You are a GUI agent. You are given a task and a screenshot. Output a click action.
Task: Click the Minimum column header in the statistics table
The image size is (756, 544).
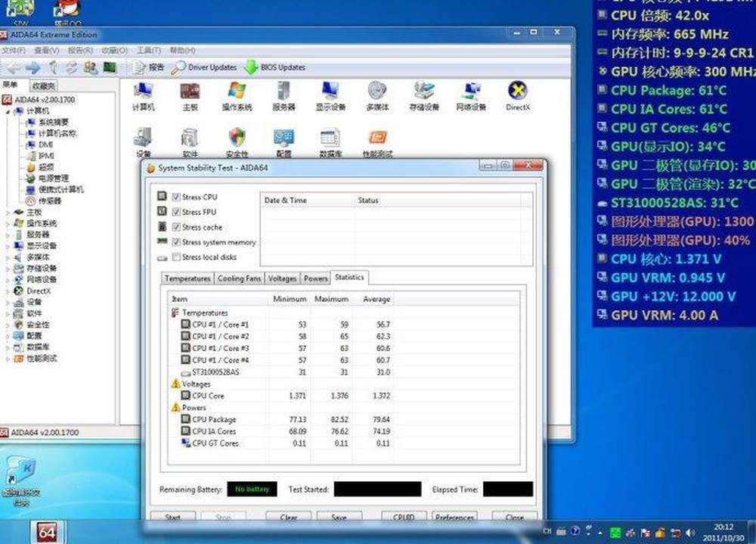pyautogui.click(x=290, y=300)
